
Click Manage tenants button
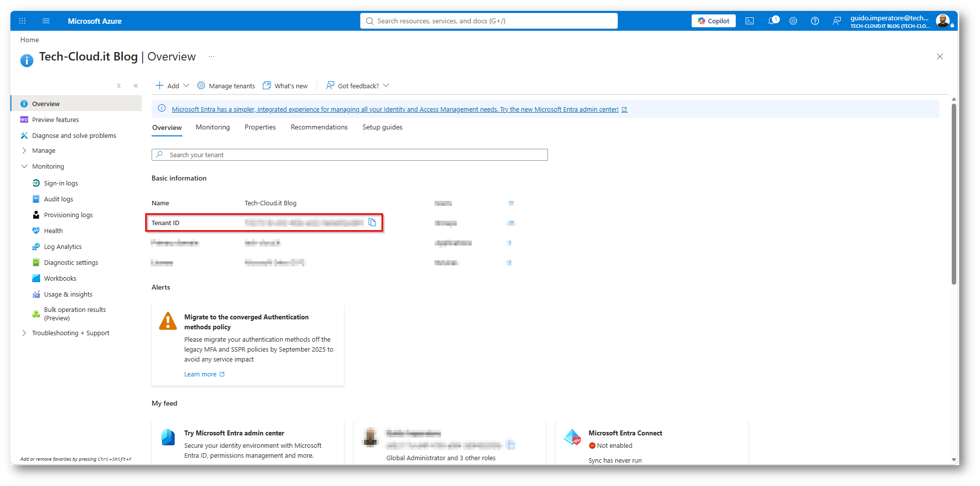226,86
